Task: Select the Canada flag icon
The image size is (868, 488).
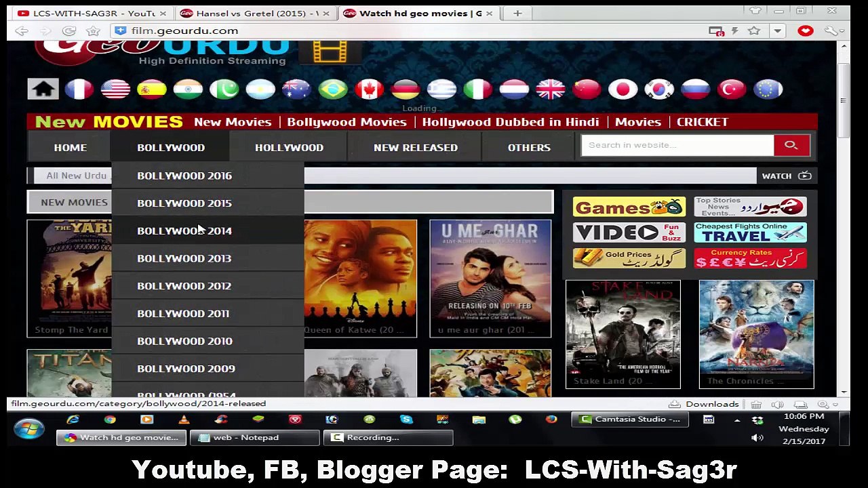Action: (x=370, y=89)
